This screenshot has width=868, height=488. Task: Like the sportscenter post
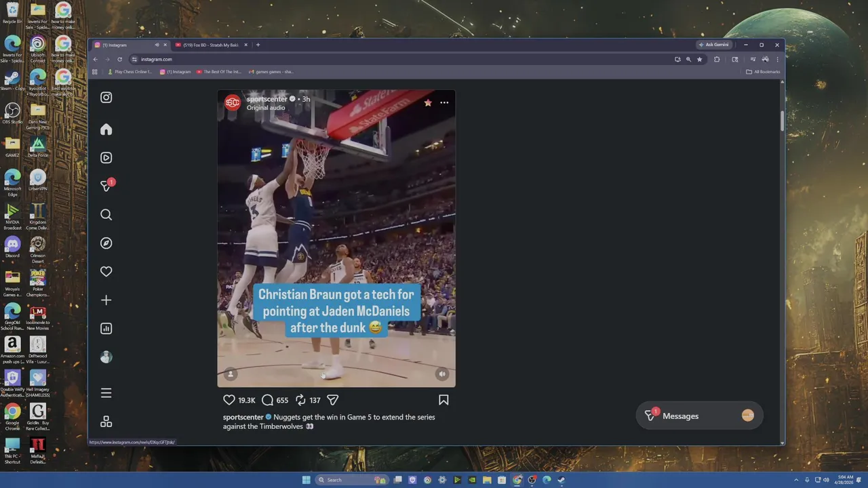tap(229, 400)
